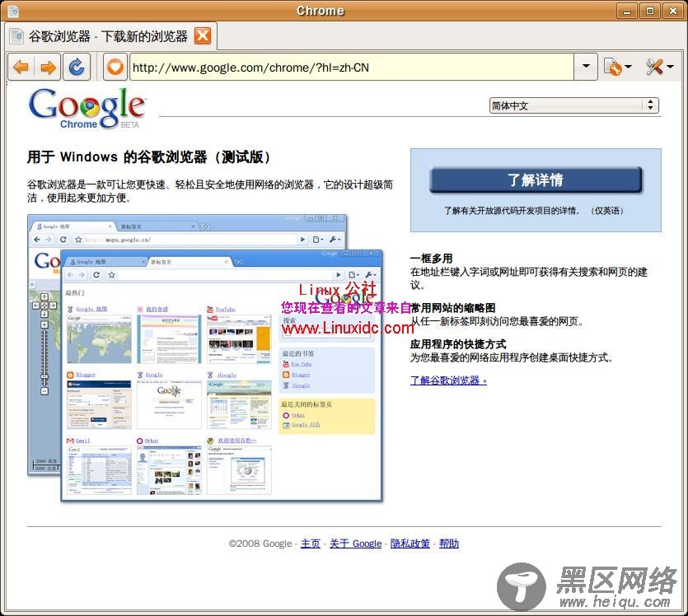Click the URL address field
This screenshot has width=688, height=616.
pos(352,67)
